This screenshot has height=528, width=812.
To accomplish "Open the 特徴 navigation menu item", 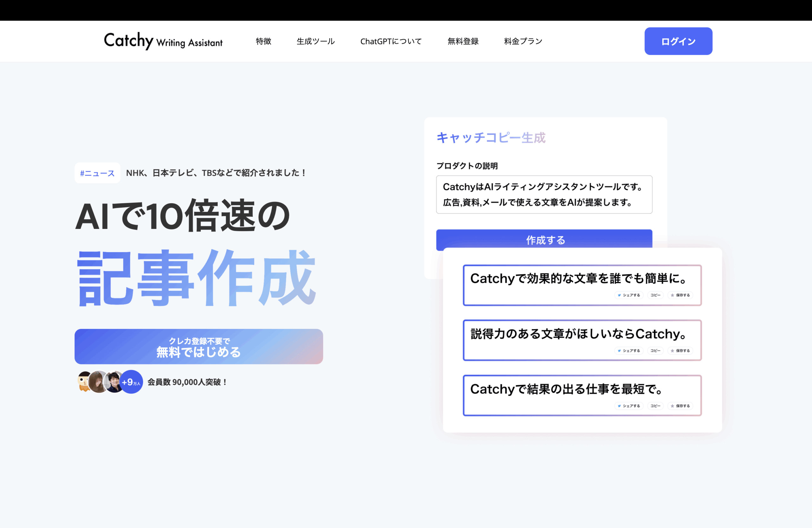I will pos(263,41).
